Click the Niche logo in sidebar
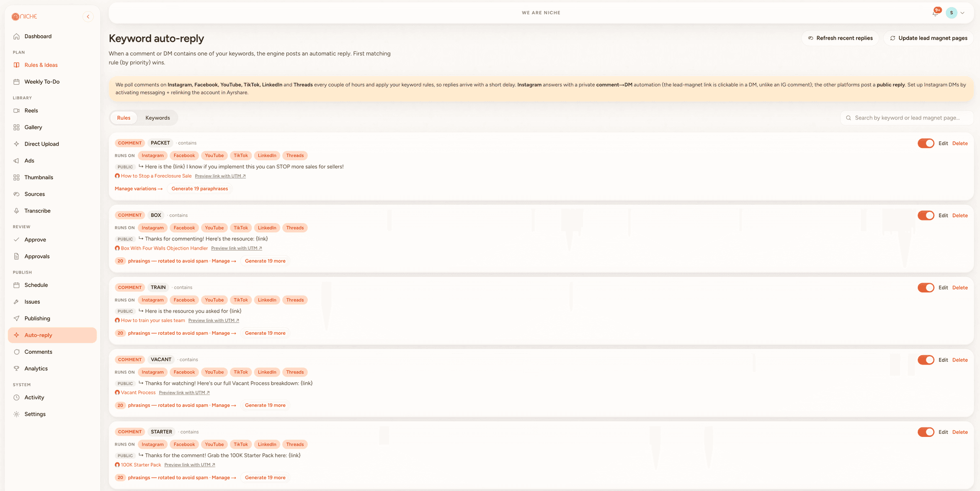This screenshot has width=980, height=491. click(x=24, y=16)
